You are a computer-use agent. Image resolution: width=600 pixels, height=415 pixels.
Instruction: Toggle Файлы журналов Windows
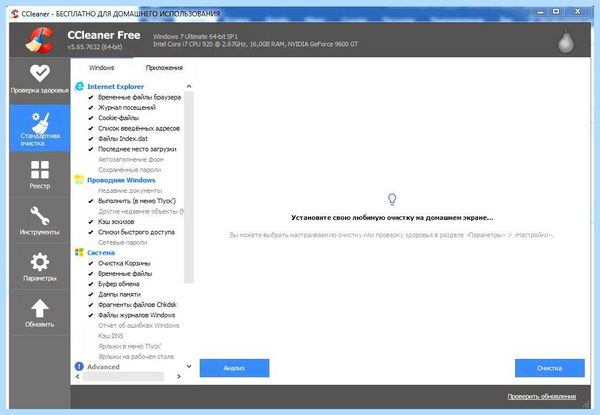coord(91,315)
